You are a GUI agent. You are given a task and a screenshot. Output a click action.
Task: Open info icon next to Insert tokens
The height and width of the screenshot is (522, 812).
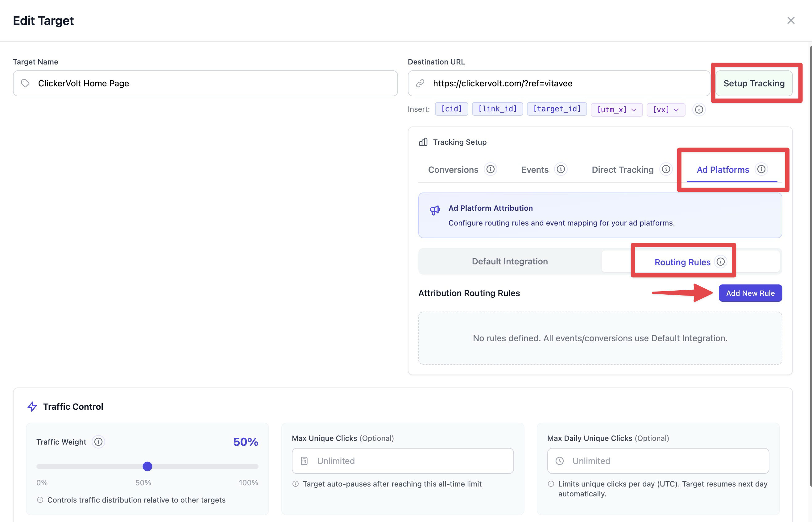pos(699,110)
